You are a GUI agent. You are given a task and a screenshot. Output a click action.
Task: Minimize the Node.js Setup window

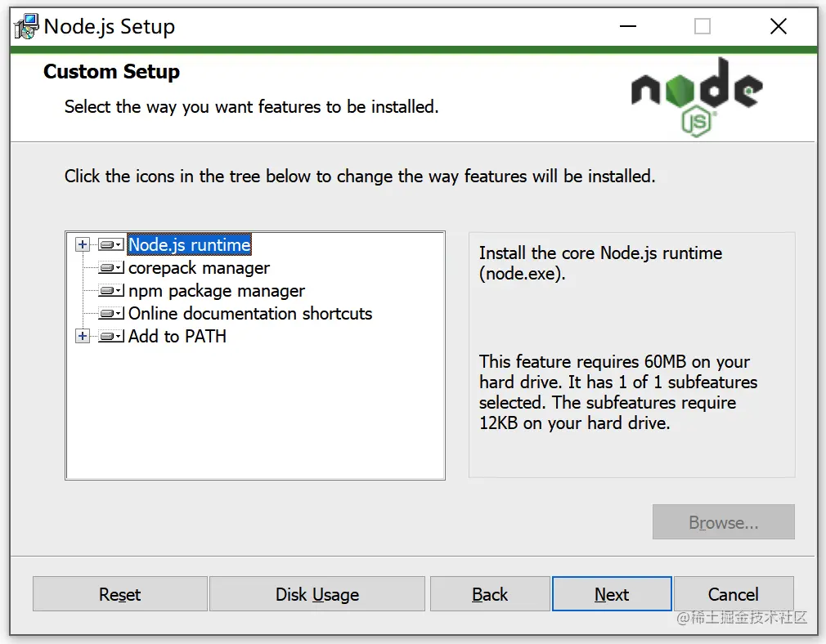point(627,26)
